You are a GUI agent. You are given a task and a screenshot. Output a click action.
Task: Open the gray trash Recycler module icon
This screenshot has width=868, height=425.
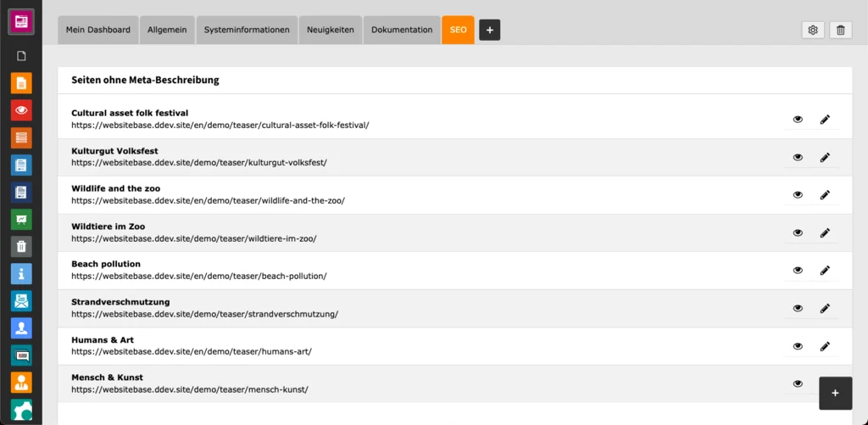21,247
